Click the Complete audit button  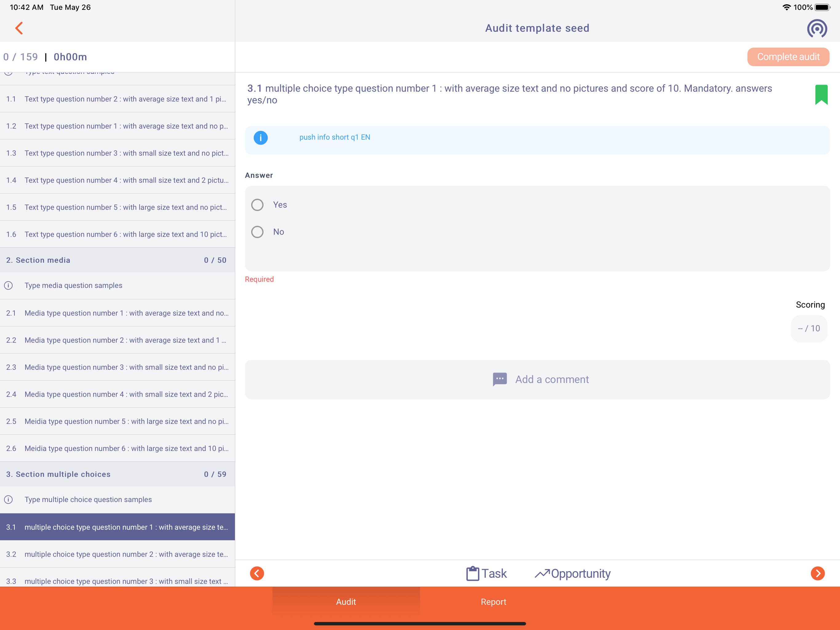click(x=788, y=57)
